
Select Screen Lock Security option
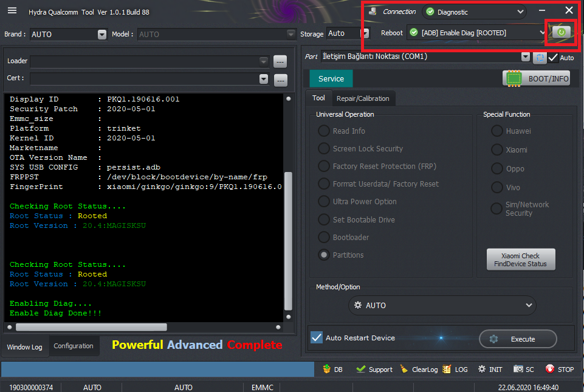(324, 149)
